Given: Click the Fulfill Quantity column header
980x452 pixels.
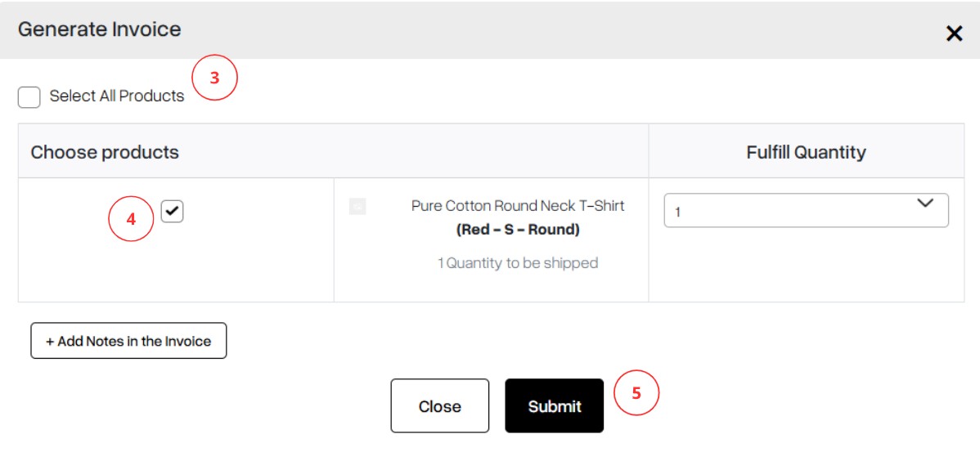Looking at the screenshot, I should click(807, 152).
